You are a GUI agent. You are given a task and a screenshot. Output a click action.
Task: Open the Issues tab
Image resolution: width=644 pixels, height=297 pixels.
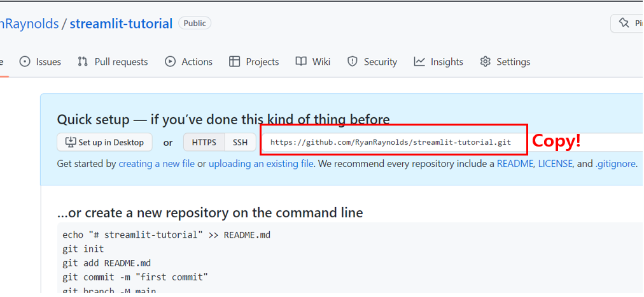(40, 62)
